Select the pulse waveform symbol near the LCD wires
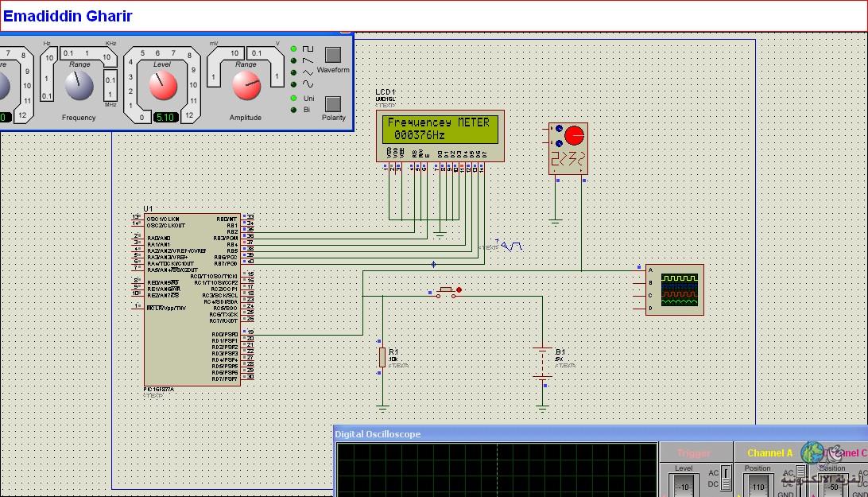 [x=510, y=246]
